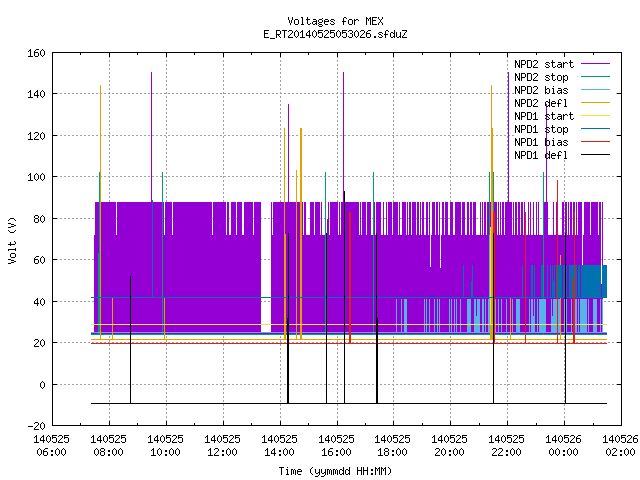Click the x-axis tick 140525 12:00

[x=222, y=446]
